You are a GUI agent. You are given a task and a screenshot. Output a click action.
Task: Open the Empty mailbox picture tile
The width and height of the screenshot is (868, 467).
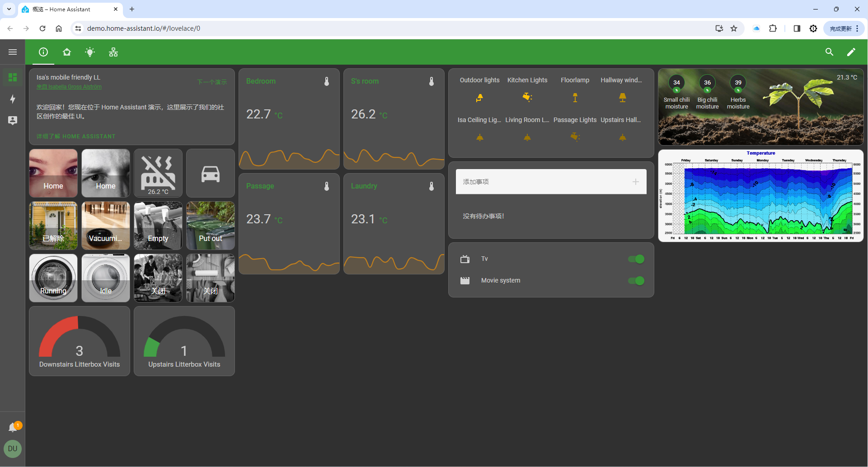point(158,226)
